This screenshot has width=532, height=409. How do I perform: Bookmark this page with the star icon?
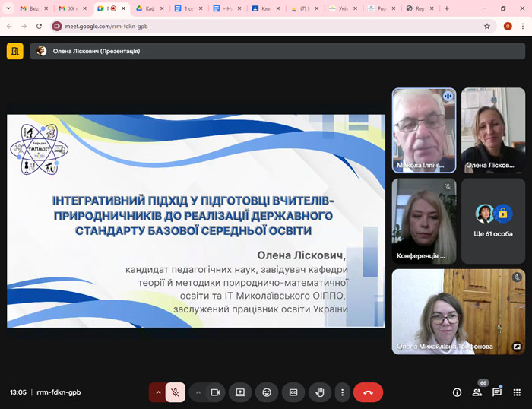point(487,25)
